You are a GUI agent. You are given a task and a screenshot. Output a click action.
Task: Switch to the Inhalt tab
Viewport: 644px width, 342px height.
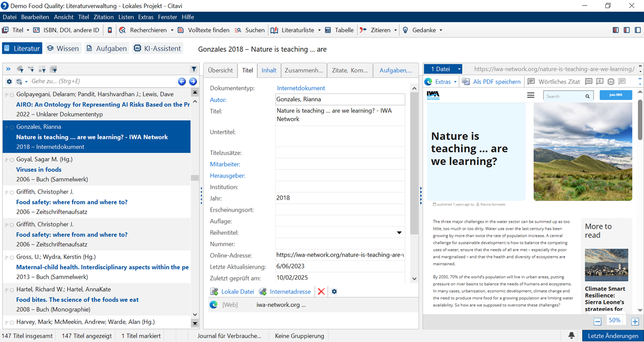(269, 70)
